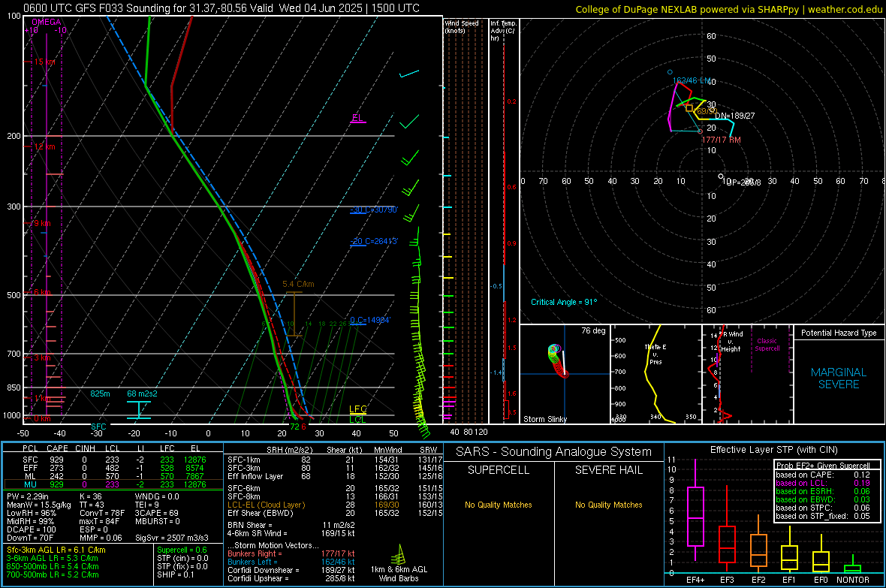Image resolution: width=886 pixels, height=588 pixels.
Task: Click the DCAPE = 100 value
Action: click(x=31, y=529)
